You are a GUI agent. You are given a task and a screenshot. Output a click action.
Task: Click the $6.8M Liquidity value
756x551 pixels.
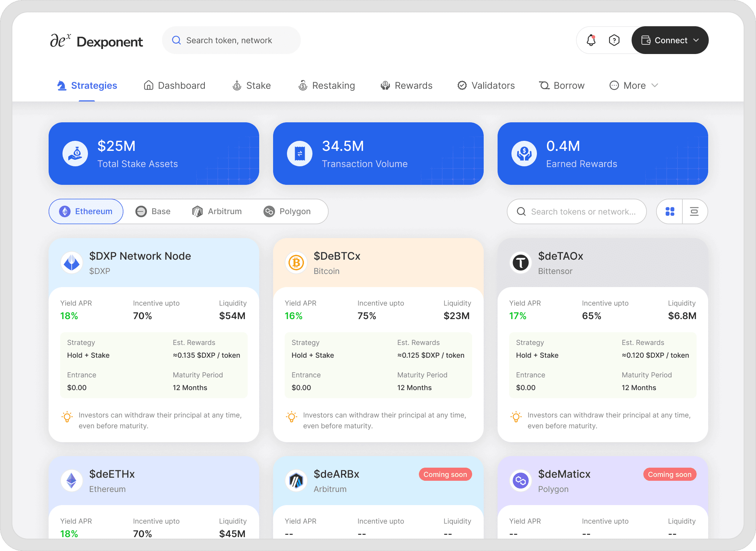pyautogui.click(x=682, y=316)
